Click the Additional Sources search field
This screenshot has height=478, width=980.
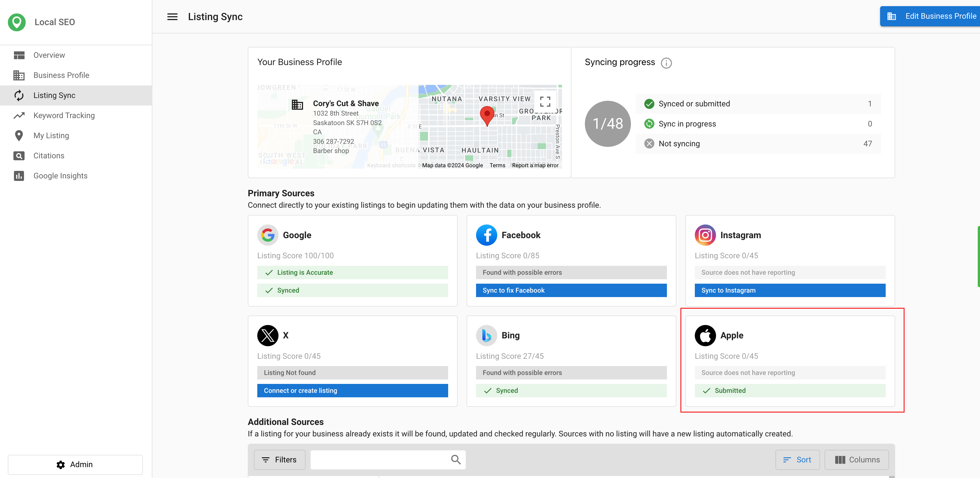pyautogui.click(x=388, y=460)
